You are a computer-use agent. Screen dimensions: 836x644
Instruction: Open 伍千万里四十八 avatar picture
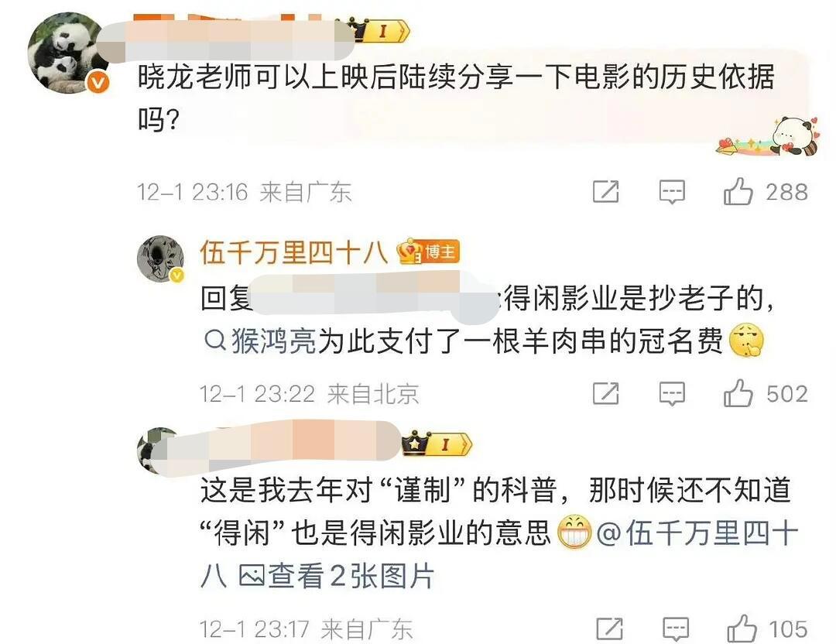160,258
